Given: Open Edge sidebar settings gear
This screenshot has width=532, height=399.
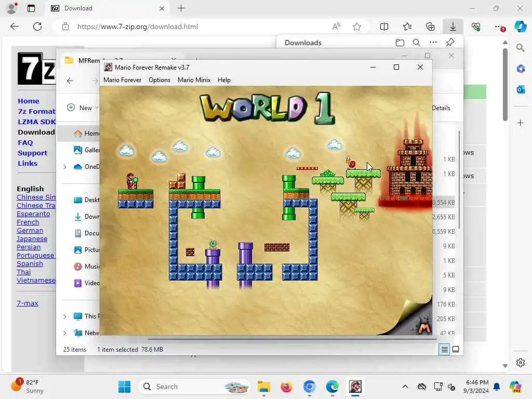Looking at the screenshot, I should [x=521, y=363].
